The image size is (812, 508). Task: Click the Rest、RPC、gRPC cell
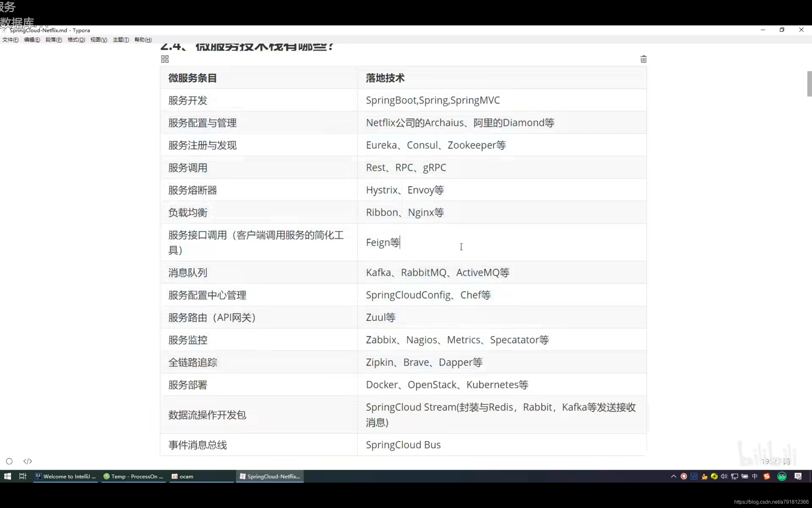[x=502, y=167]
